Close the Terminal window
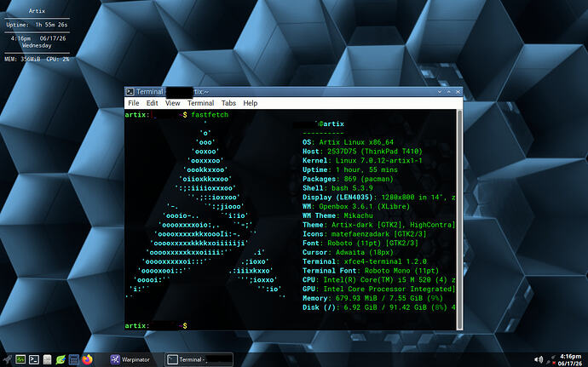The height and width of the screenshot is (367, 588). tap(458, 91)
